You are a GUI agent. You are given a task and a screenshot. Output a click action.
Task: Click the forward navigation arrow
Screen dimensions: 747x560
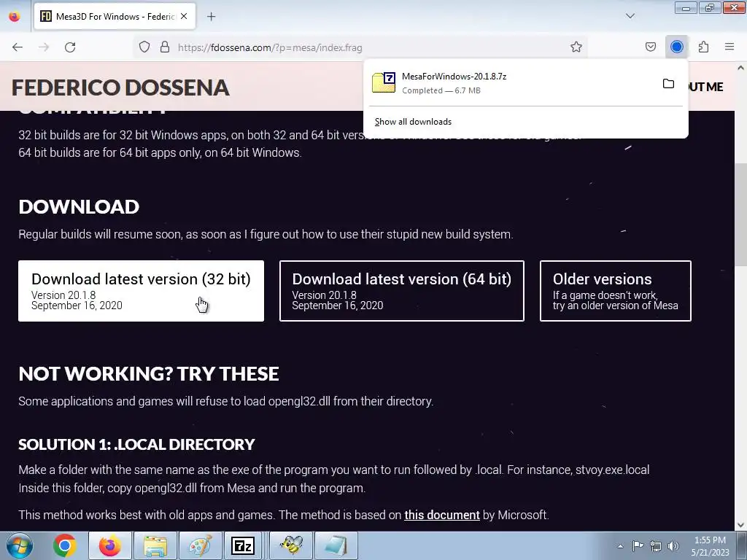click(44, 47)
